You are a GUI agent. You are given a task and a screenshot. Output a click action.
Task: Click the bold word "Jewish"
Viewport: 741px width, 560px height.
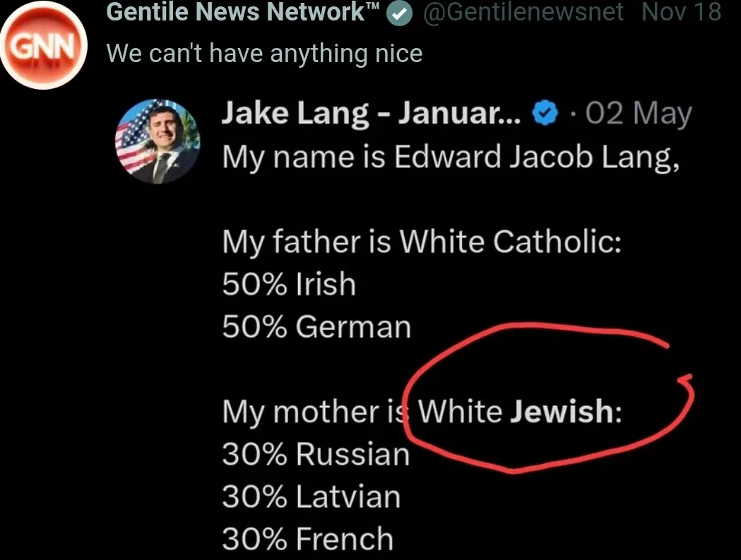point(562,411)
